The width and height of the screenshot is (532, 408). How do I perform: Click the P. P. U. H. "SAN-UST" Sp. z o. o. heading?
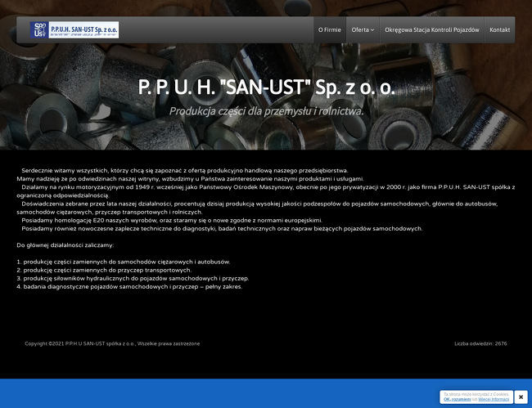[x=266, y=87]
